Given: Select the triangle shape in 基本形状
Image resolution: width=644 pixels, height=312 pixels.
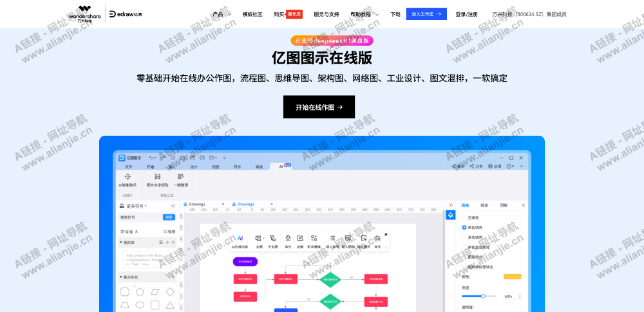Looking at the screenshot, I should click(x=170, y=305).
